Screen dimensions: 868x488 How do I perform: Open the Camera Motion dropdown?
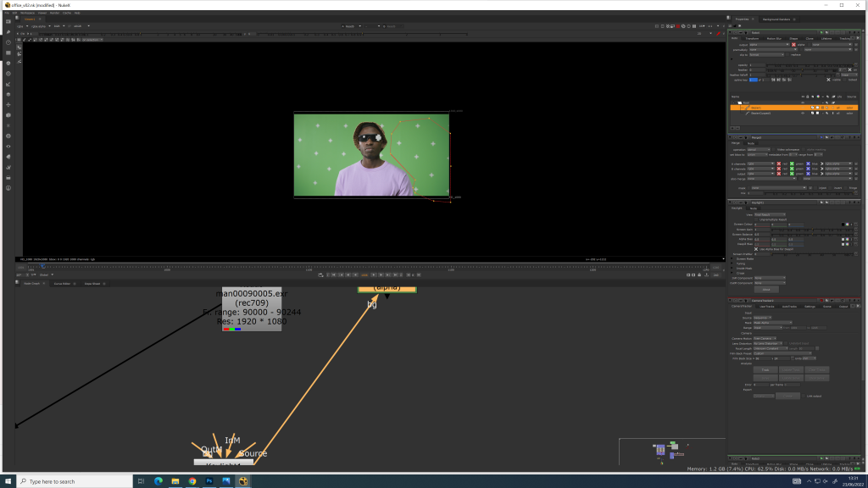coord(765,339)
